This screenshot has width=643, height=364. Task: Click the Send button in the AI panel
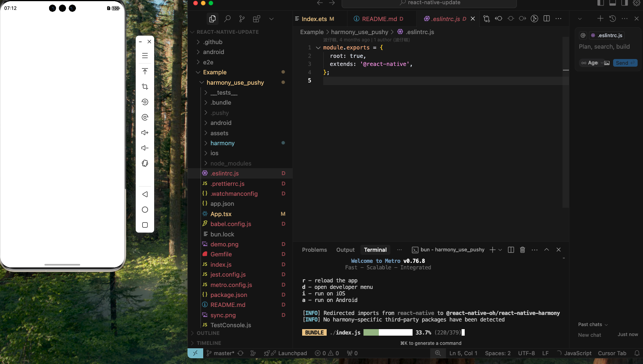pyautogui.click(x=625, y=62)
